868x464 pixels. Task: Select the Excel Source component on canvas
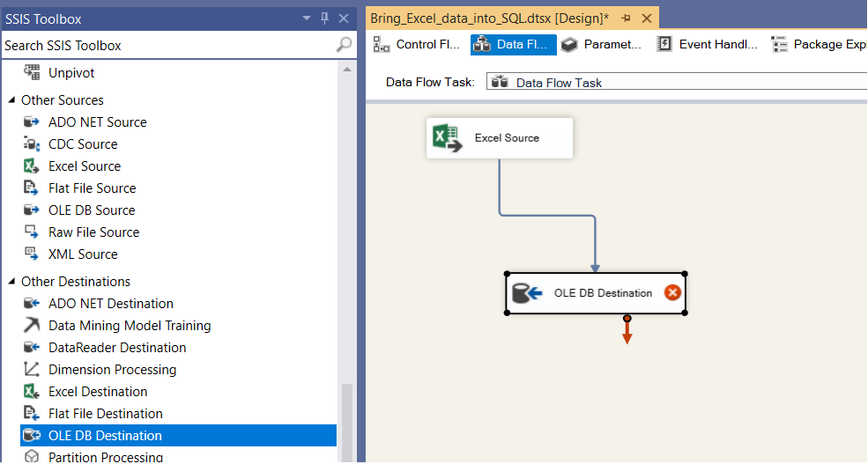pyautogui.click(x=500, y=138)
